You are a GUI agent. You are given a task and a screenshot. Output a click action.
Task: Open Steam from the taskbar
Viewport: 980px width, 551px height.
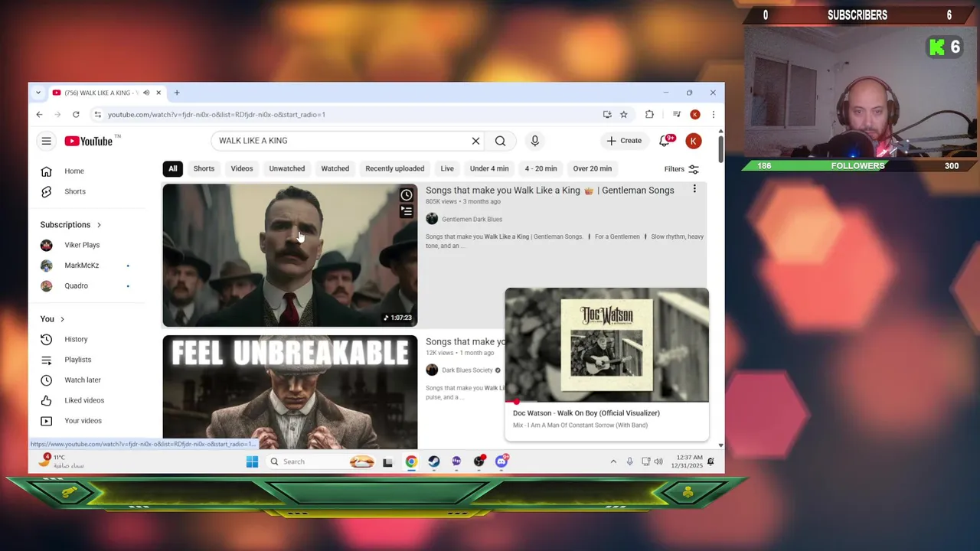pyautogui.click(x=434, y=461)
